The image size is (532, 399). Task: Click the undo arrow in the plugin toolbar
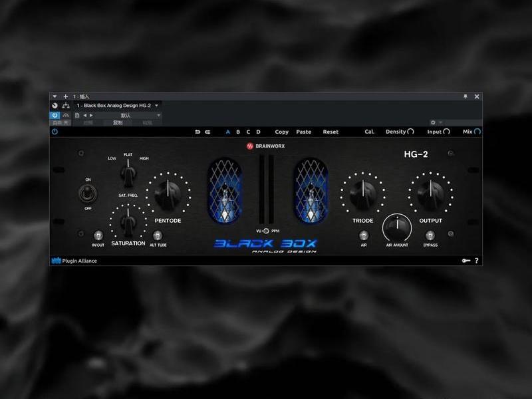pyautogui.click(x=198, y=132)
